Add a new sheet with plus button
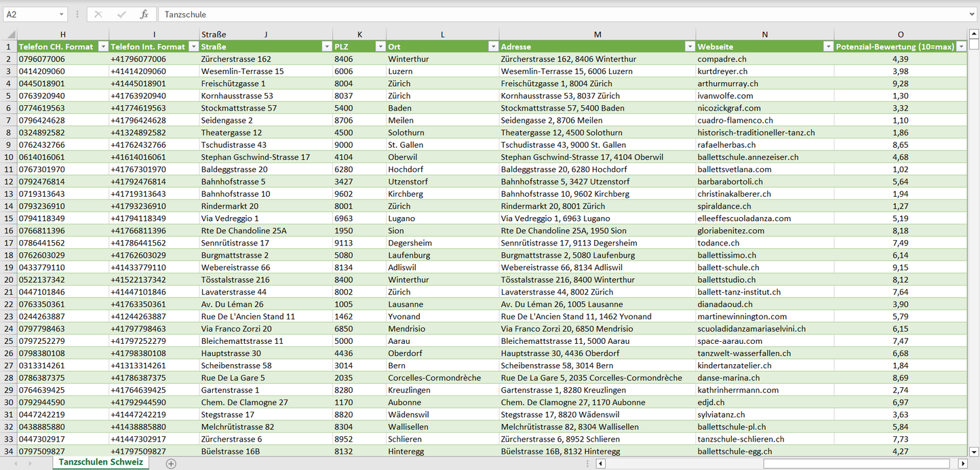 coord(171,463)
